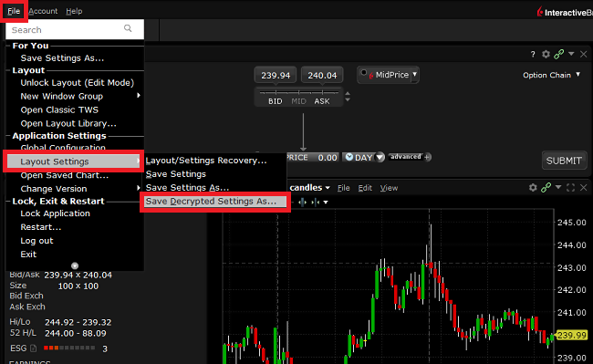Open the Account menu
The image size is (593, 364).
pyautogui.click(x=43, y=11)
